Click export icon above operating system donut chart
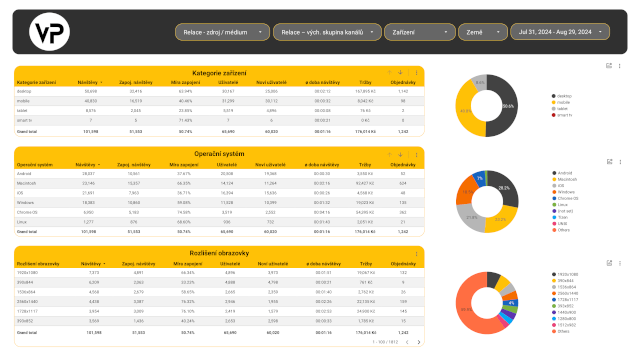The image size is (640, 360). (609, 162)
